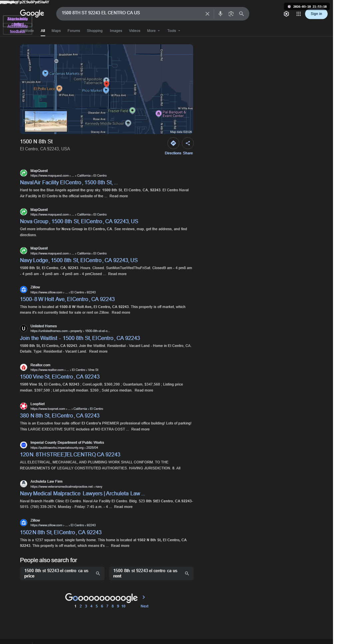Click the Share icon below the map
Screen dimensions: 337x644
[x=188, y=143]
